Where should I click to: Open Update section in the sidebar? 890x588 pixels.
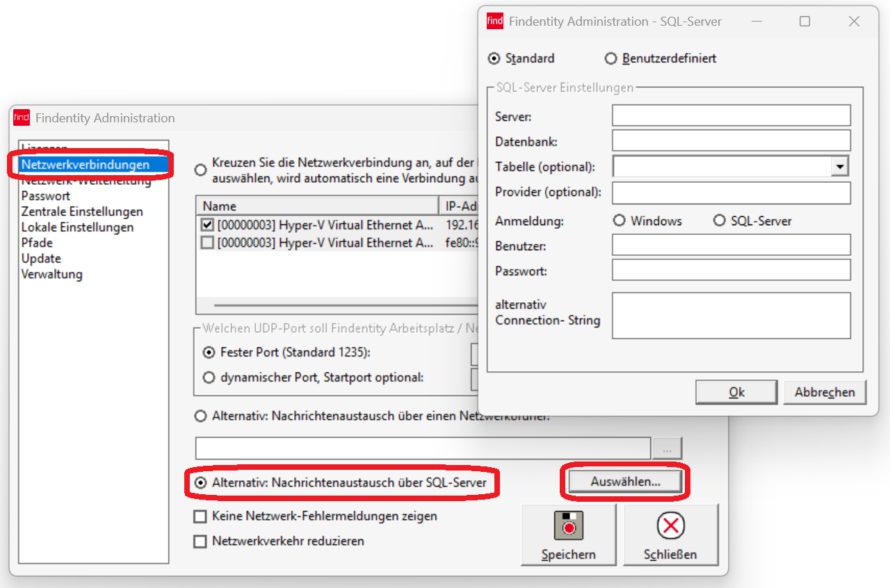41,259
